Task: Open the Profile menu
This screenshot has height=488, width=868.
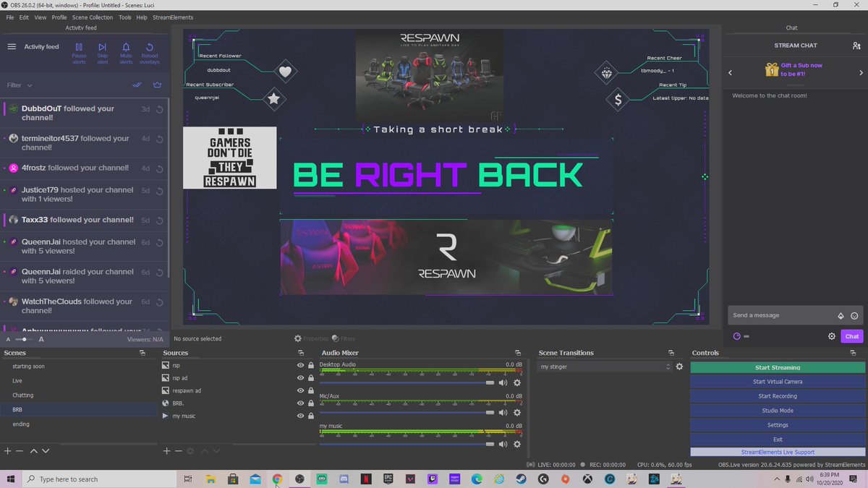Action: click(59, 17)
